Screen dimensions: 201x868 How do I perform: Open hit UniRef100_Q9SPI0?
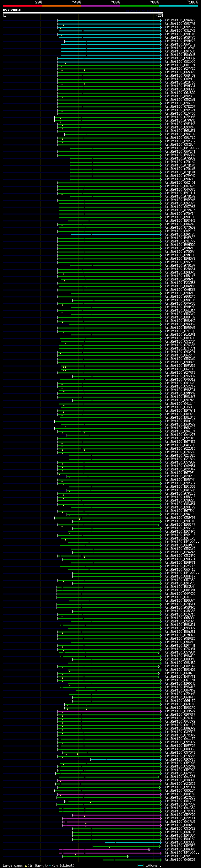point(180,759)
